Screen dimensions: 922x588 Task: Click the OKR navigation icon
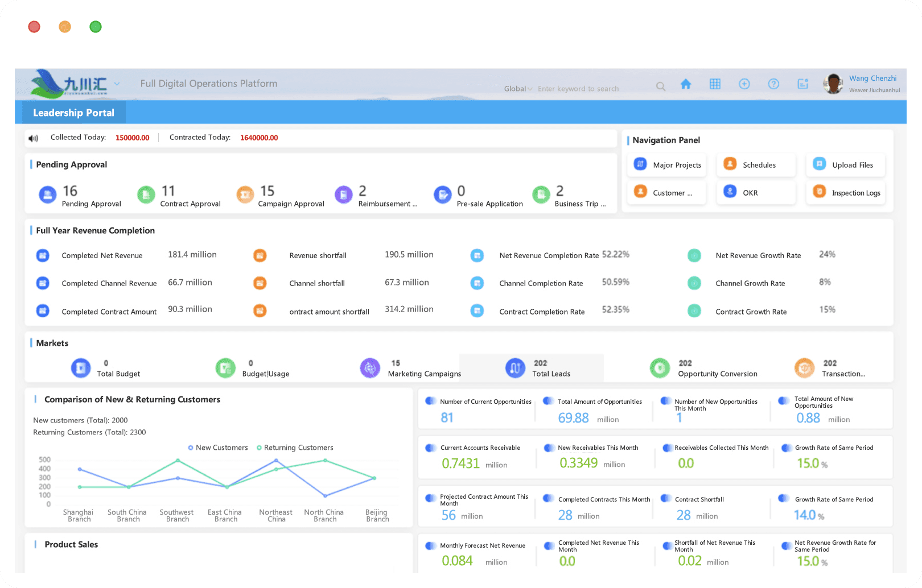(730, 192)
